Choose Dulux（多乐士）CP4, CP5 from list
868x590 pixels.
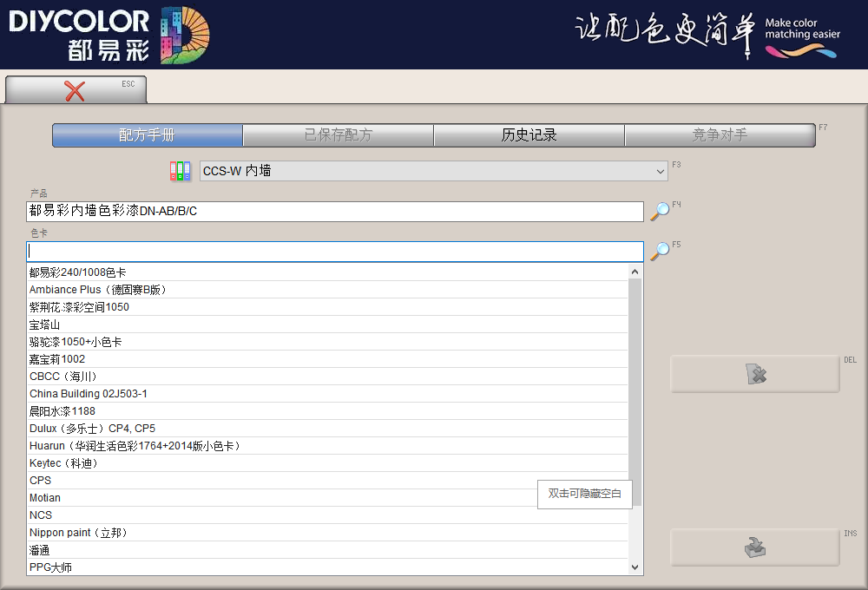[92, 429]
